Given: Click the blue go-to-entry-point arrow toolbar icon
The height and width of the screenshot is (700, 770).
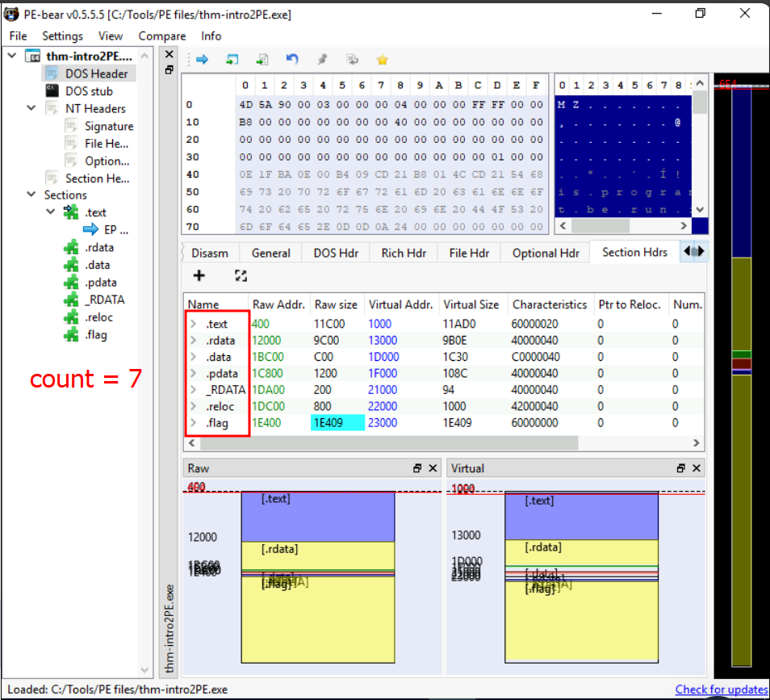Looking at the screenshot, I should pos(202,60).
